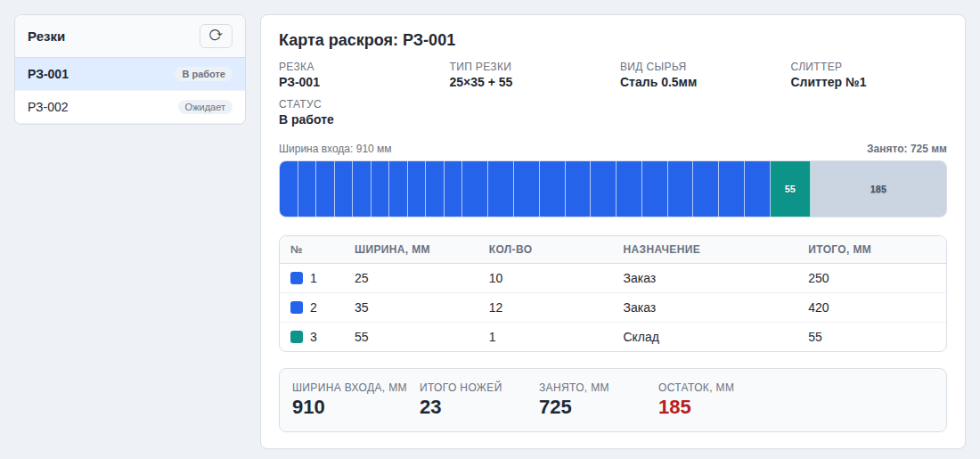Click the 'РЗ-001' value under РЕЗКА
Viewport: 980px width, 459px height.
[299, 82]
